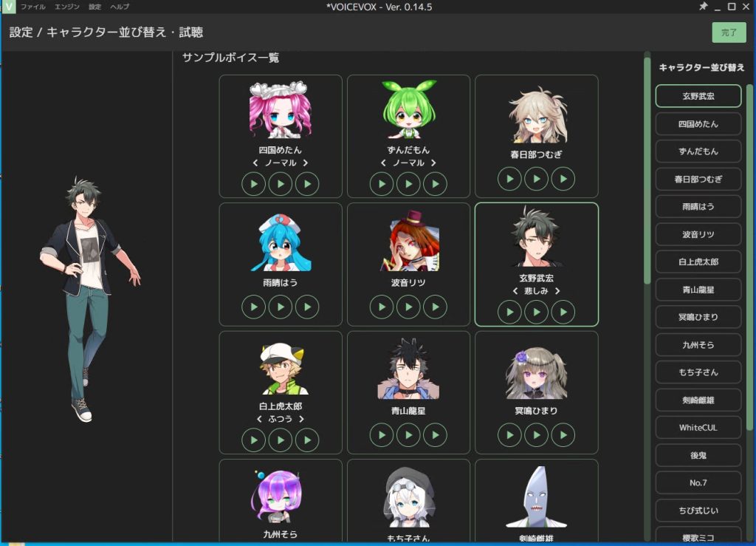
Task: Switch 四国めたん to the previous style
Action: click(x=255, y=163)
